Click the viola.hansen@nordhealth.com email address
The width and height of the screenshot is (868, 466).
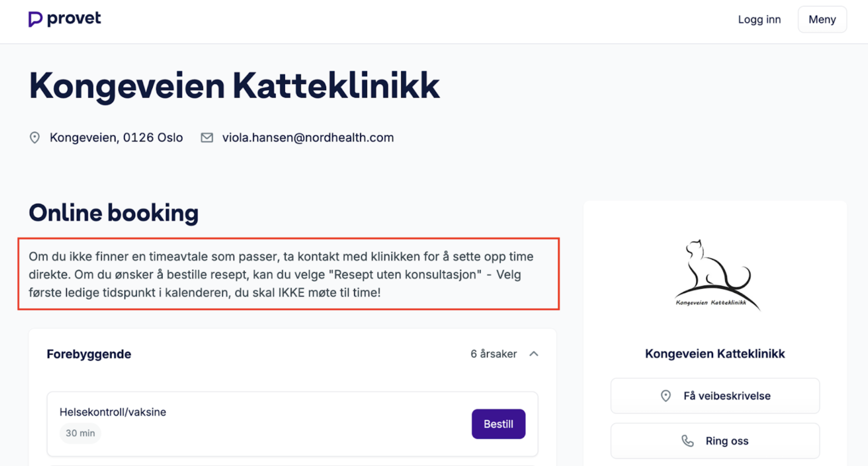[308, 138]
